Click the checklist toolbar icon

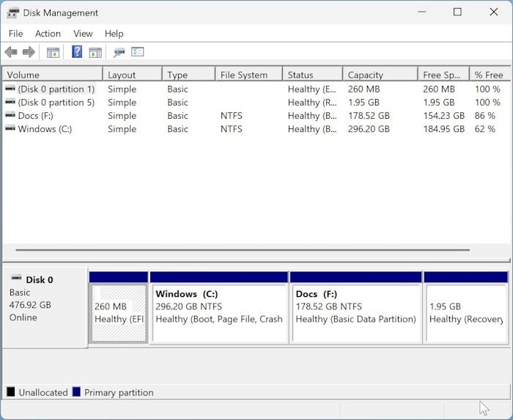pyautogui.click(x=137, y=52)
